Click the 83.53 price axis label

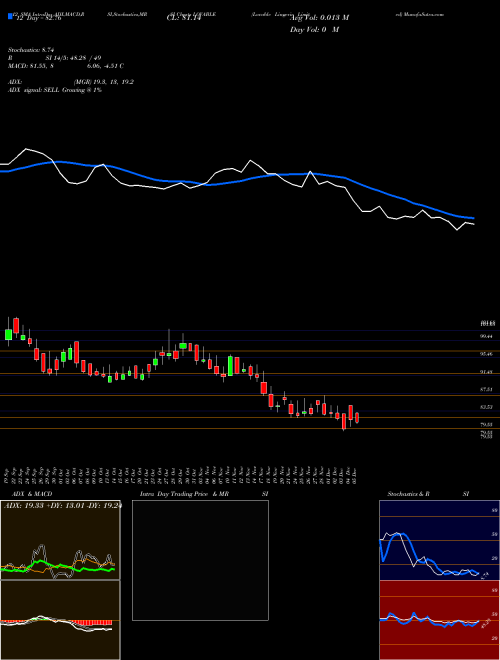click(487, 407)
